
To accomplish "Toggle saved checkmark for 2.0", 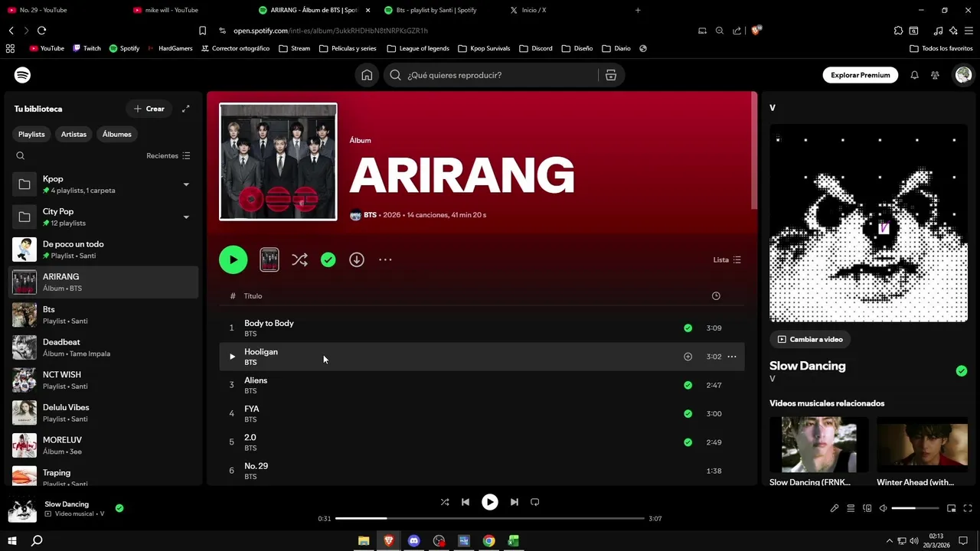I will (688, 442).
